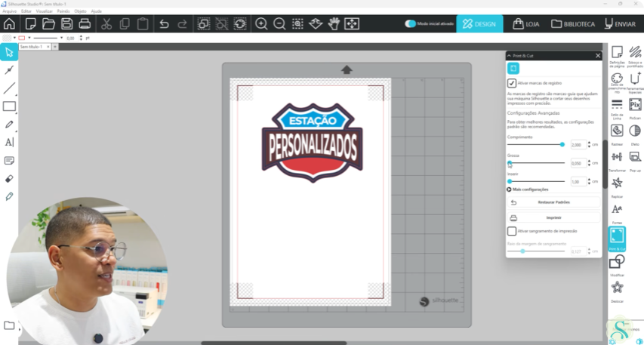This screenshot has width=644, height=345.
Task: Click the Inserir slider handle
Action: (510, 181)
